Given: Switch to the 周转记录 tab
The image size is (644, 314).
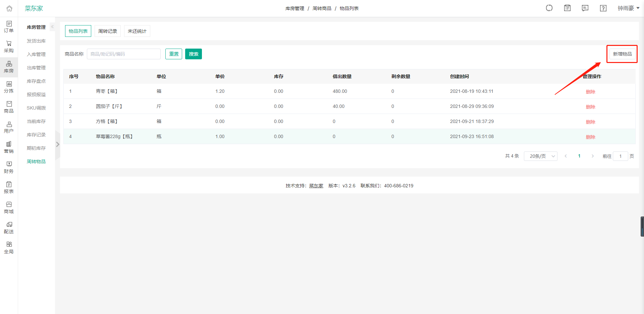Looking at the screenshot, I should tap(107, 31).
